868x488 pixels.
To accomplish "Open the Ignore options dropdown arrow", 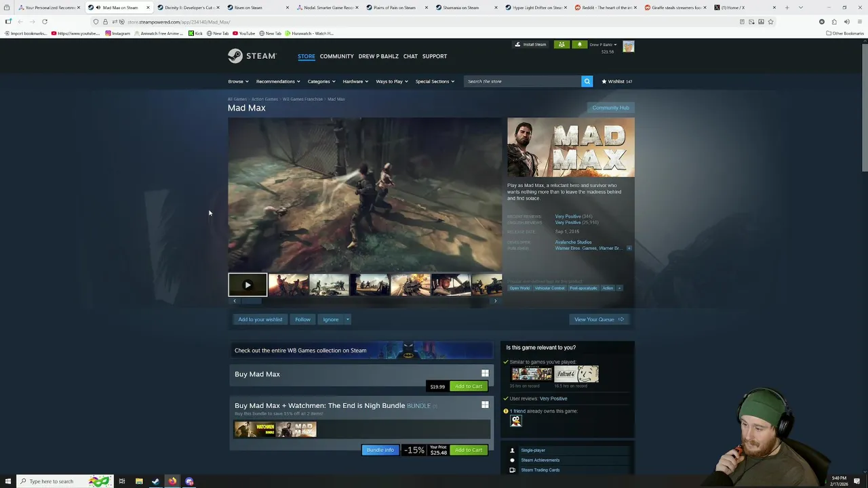I will click(347, 319).
